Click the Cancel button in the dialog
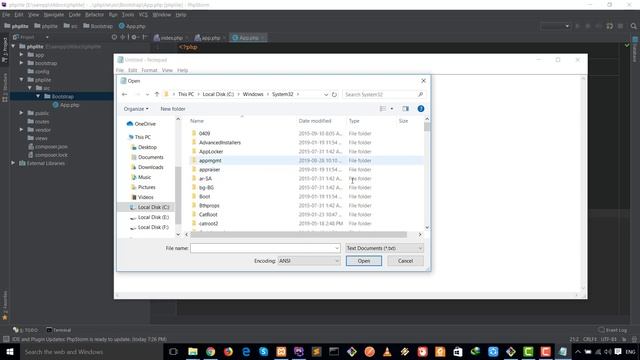This screenshot has width=640, height=360. [x=405, y=261]
